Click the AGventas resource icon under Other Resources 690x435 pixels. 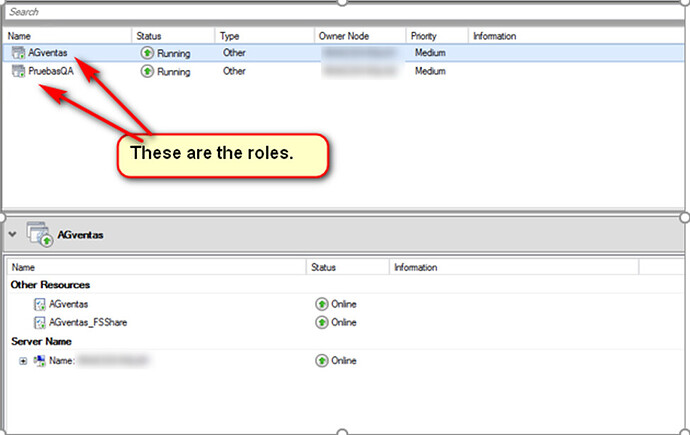tap(40, 304)
